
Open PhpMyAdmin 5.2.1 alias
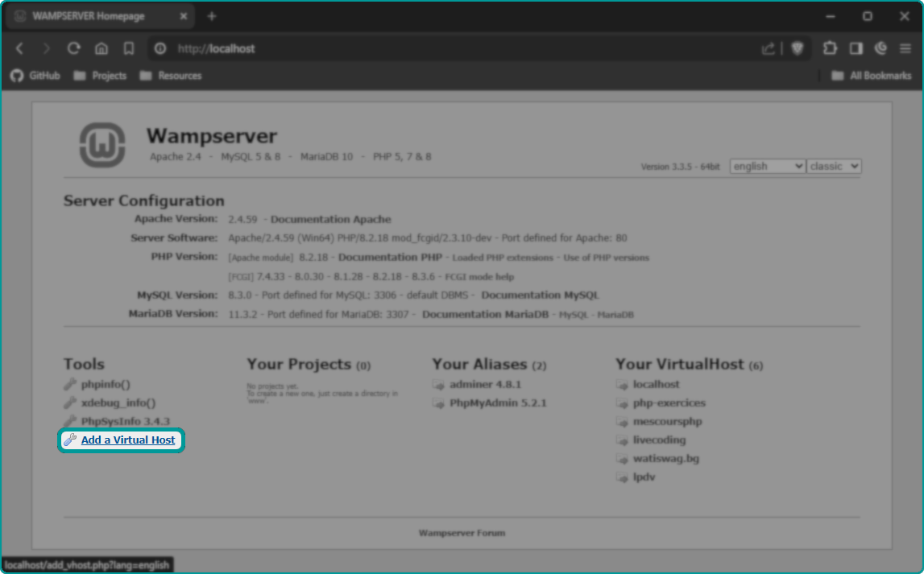coord(498,403)
